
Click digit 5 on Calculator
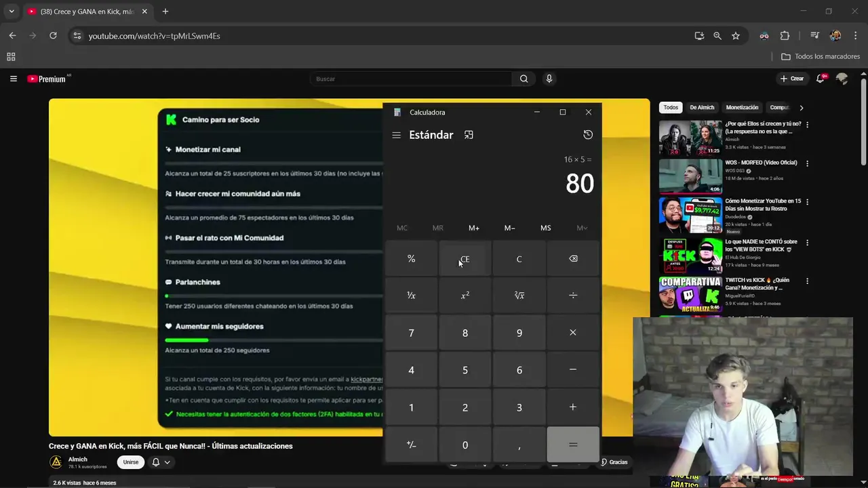pos(465,370)
